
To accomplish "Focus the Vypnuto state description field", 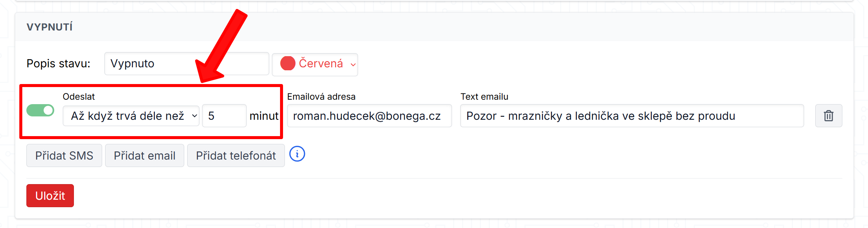I will coord(187,64).
